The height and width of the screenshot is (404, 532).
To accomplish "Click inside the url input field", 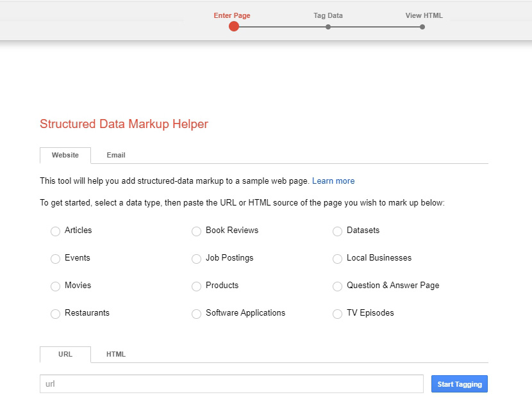I will [231, 384].
